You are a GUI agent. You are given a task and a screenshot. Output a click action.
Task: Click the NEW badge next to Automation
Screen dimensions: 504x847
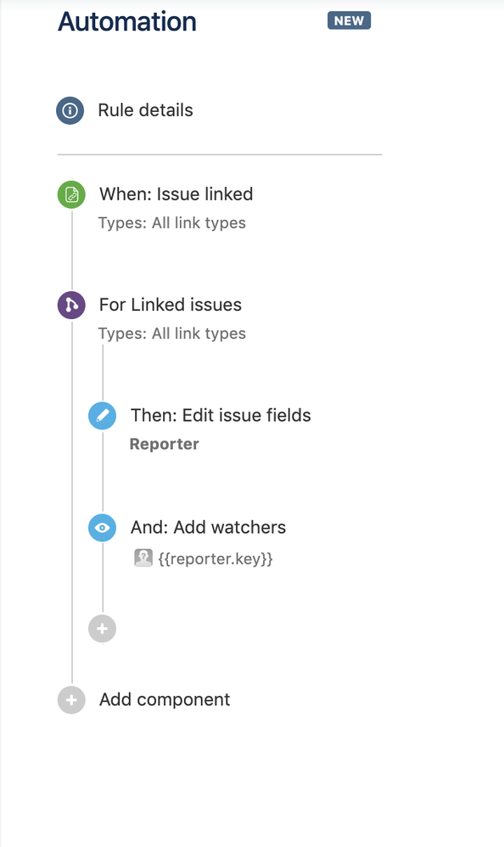pyautogui.click(x=349, y=21)
